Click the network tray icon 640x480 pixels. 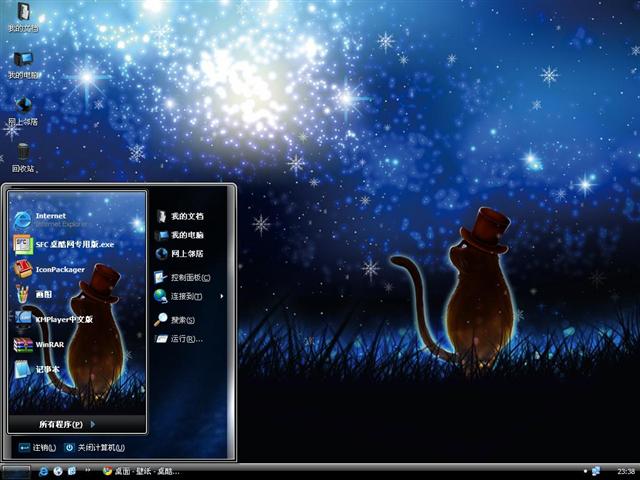pos(596,471)
